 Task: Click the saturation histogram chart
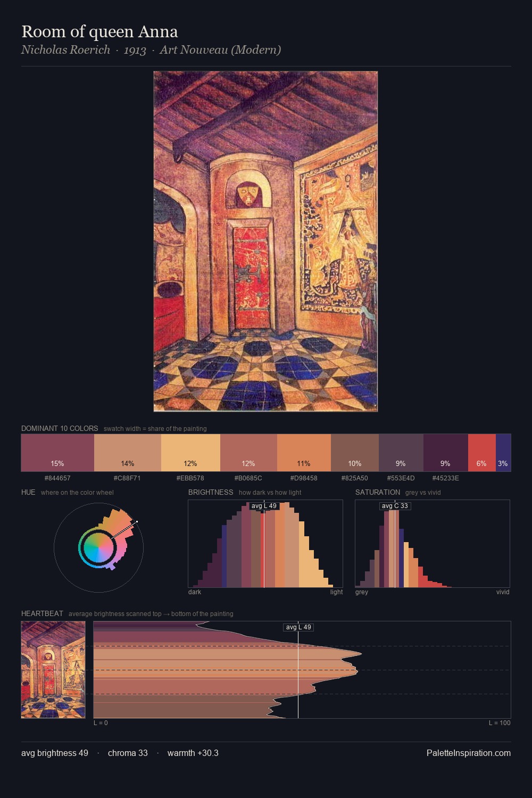coord(433,544)
